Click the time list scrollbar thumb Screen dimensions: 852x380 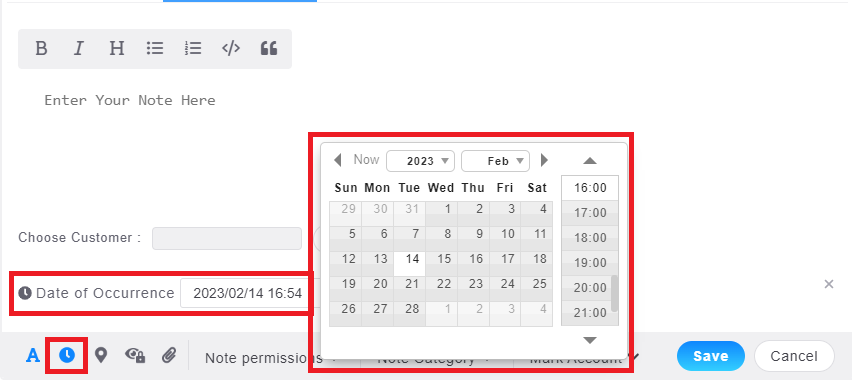[x=615, y=294]
